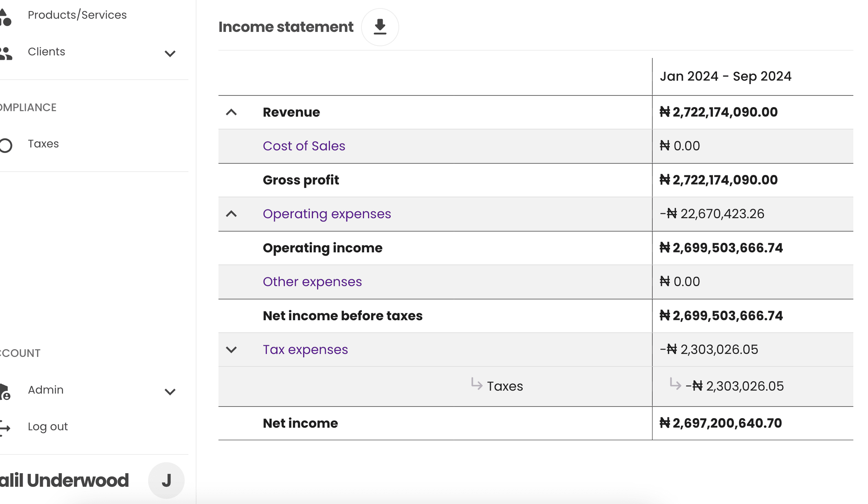
Task: Toggle the Tax expenses row chevron
Action: 231,350
